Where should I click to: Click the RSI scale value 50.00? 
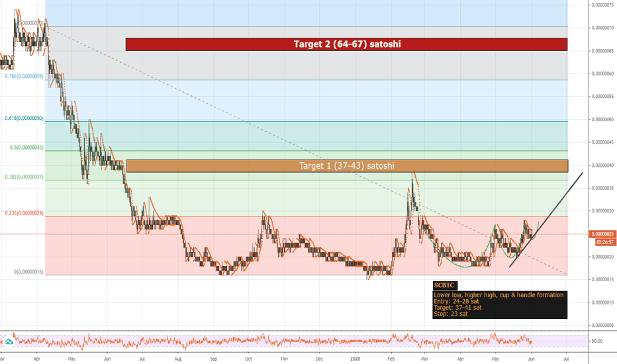tap(596, 341)
